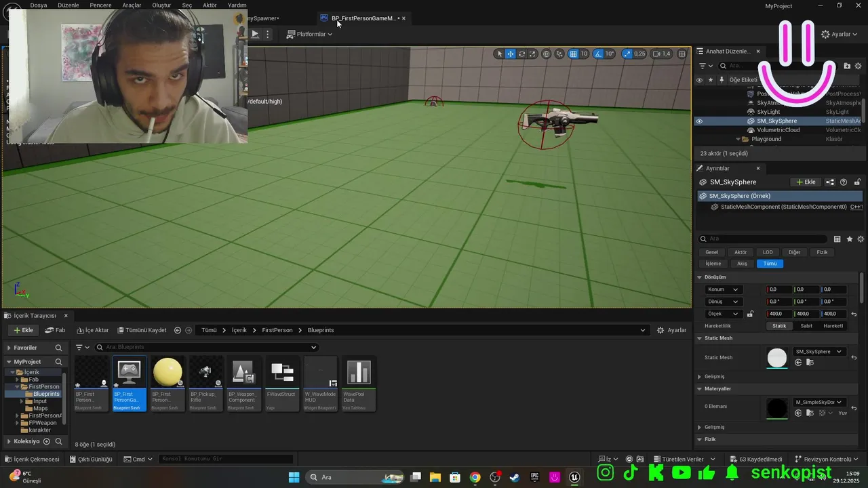Open the Platformlar dropdown
Screen dimensions: 868x488
pos(309,34)
